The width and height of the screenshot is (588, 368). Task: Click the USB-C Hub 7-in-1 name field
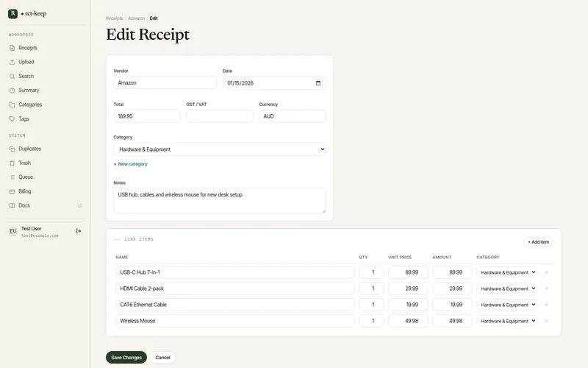(x=235, y=272)
